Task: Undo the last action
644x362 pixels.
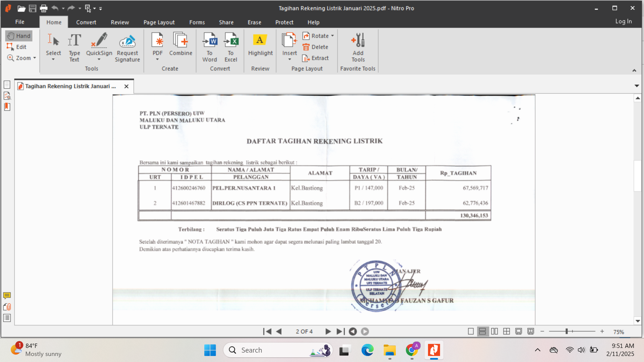Action: tap(55, 8)
